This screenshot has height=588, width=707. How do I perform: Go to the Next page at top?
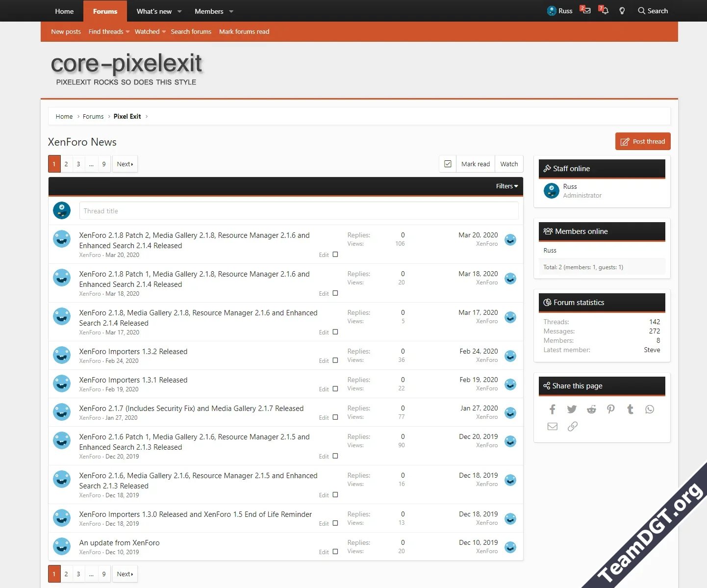click(125, 164)
